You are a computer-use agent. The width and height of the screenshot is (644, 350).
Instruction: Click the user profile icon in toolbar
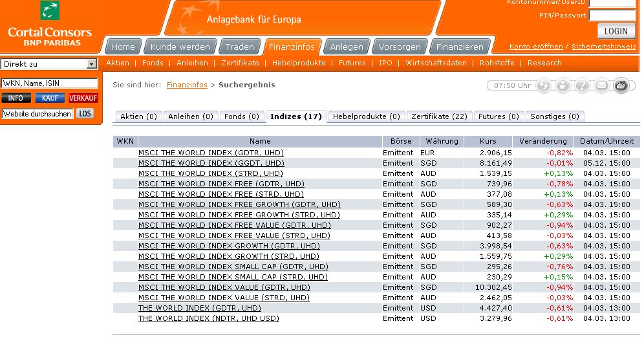(563, 85)
